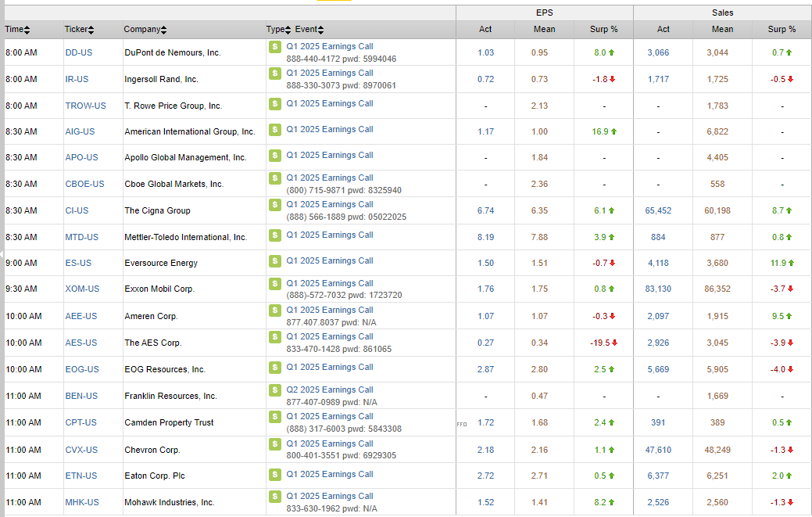812x517 pixels.
Task: Open the CI-US ticker link
Action: (77, 211)
